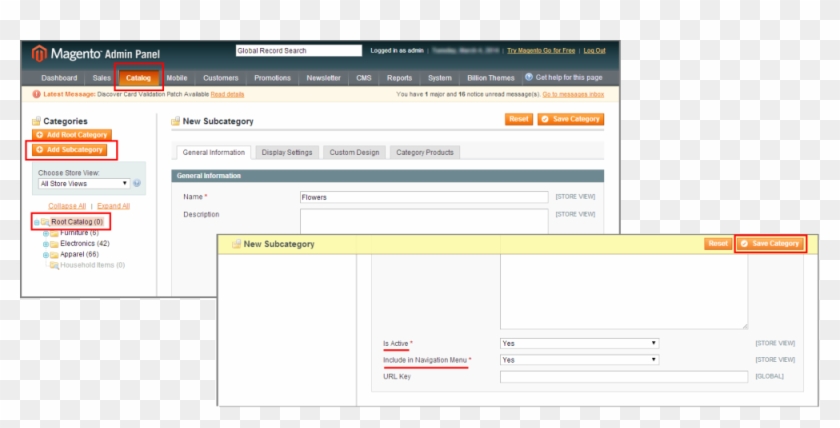The height and width of the screenshot is (428, 840).
Task: Select the Household Items (0) category
Action: [92, 265]
